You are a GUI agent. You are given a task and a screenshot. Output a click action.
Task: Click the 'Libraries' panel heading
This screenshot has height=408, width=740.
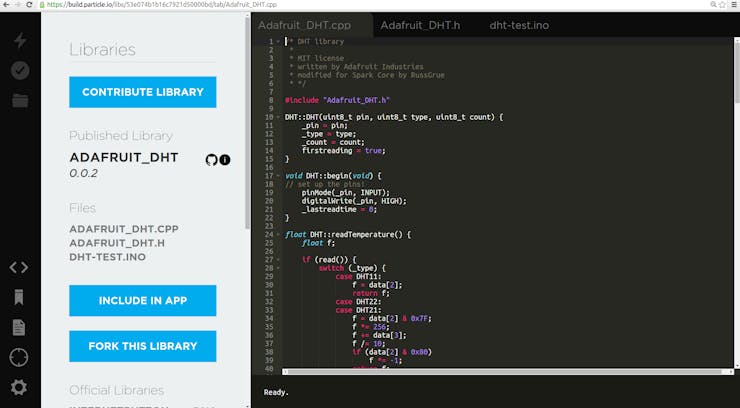pos(102,50)
